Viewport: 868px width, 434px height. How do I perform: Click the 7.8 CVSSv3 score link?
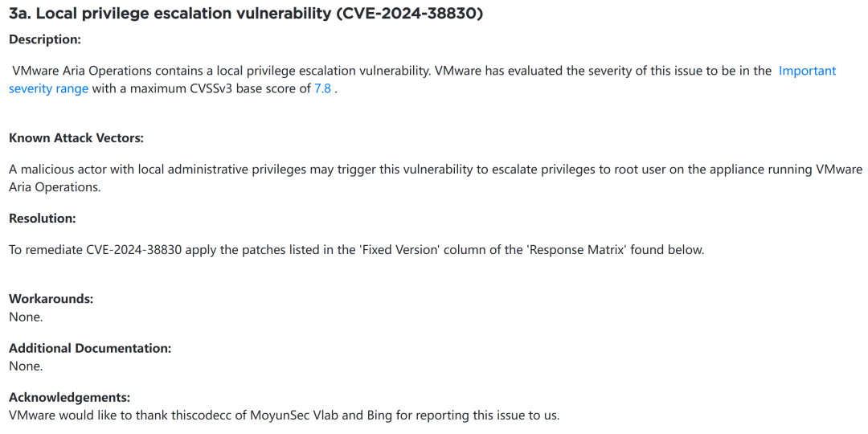(x=322, y=88)
